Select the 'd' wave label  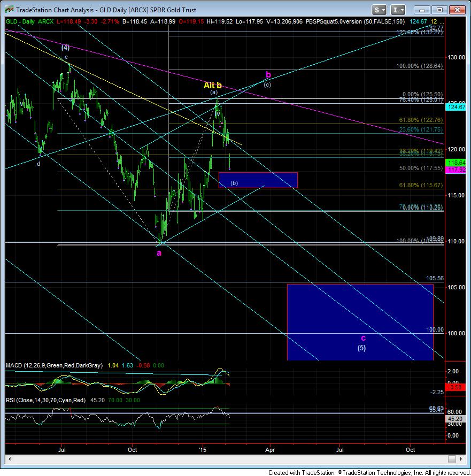point(38,164)
